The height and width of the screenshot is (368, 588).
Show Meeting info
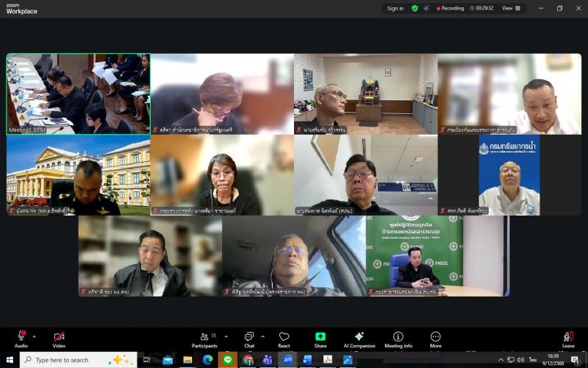pyautogui.click(x=398, y=339)
